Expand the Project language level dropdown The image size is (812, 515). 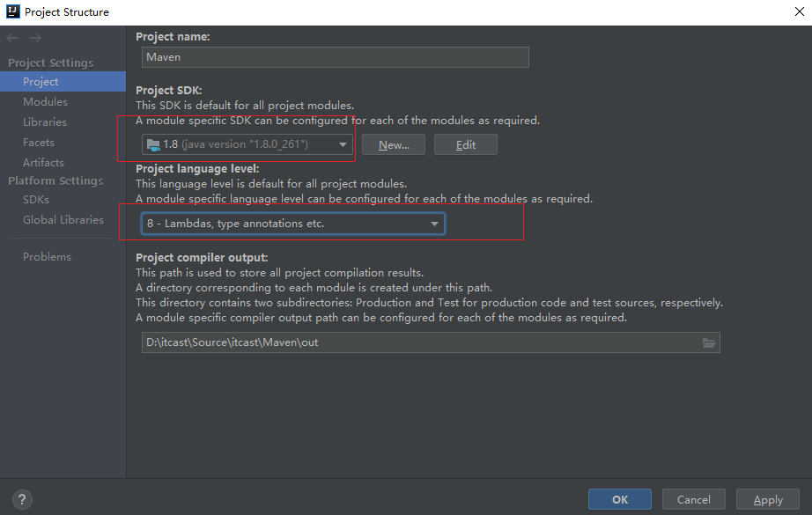pos(293,224)
